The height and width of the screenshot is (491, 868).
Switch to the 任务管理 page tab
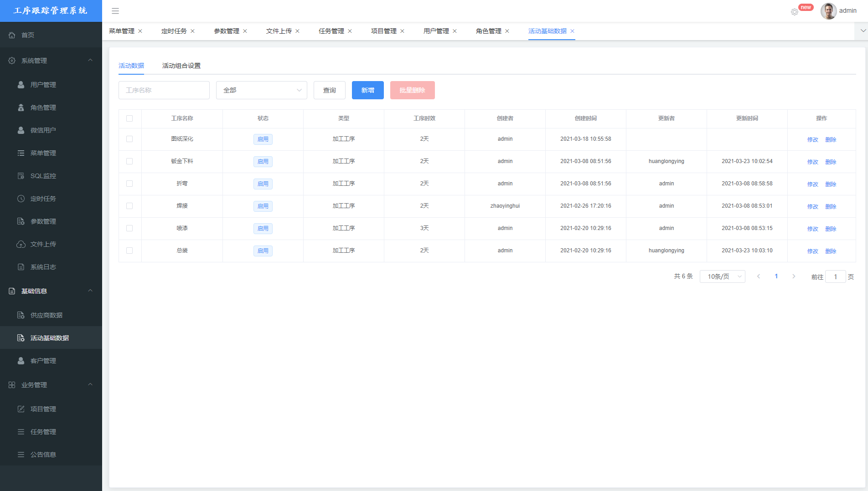point(331,31)
